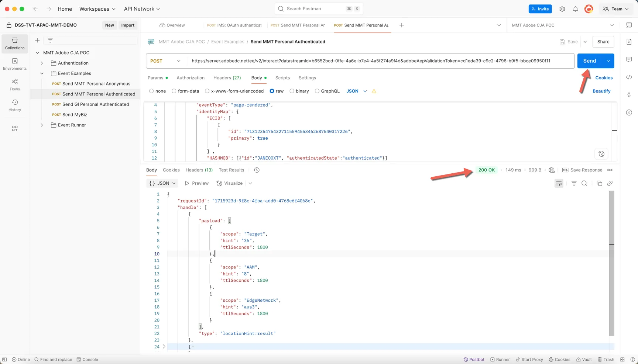The height and width of the screenshot is (364, 638).
Task: Create a new collection with plus icon
Action: tap(37, 40)
